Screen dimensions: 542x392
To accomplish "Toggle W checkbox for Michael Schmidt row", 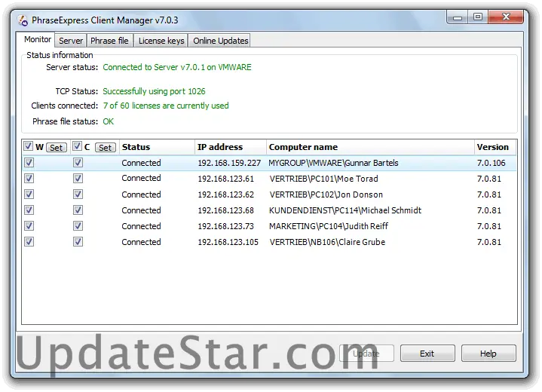I will [29, 210].
